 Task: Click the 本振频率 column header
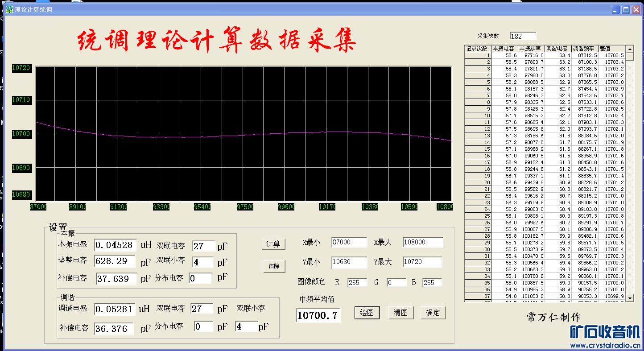(x=531, y=49)
